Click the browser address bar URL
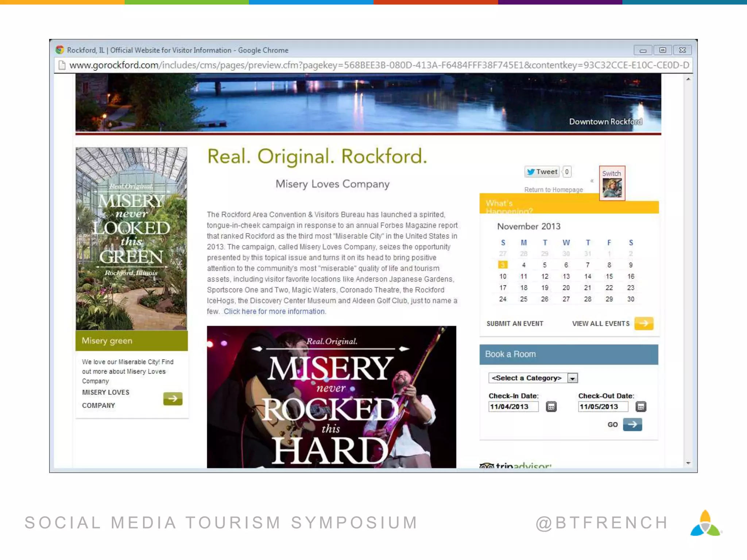Viewport: 747px width, 560px height. pos(379,65)
